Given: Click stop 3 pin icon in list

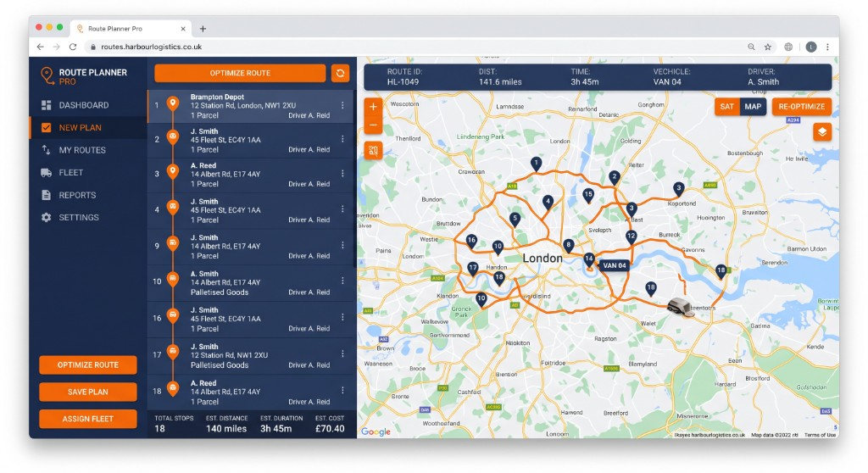Looking at the screenshot, I should coord(173,172).
